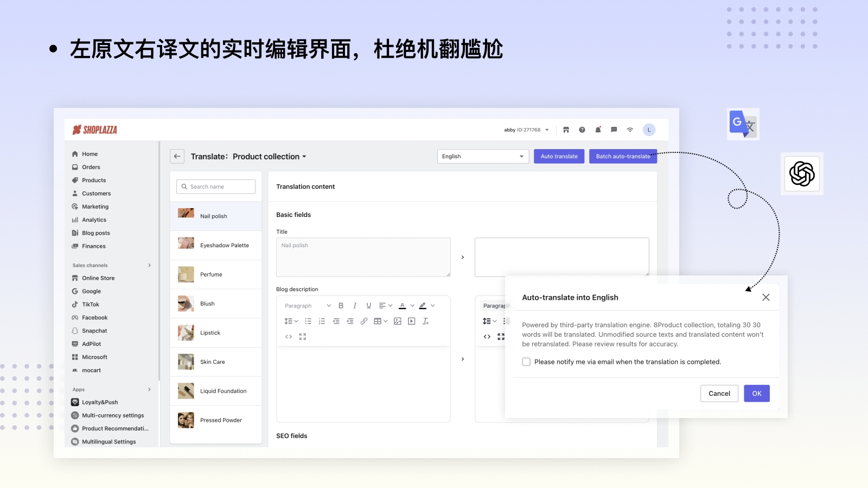Expand the editor to fullscreen mode

(x=302, y=336)
